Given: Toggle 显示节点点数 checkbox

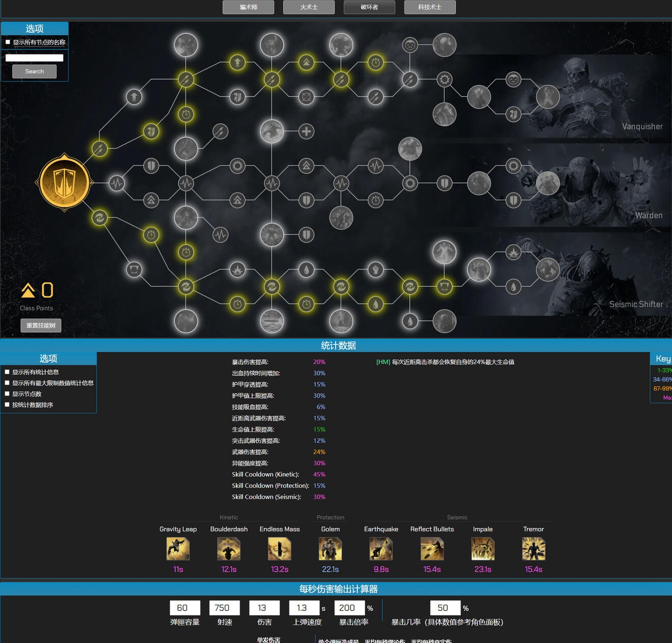Looking at the screenshot, I should click(x=7, y=394).
